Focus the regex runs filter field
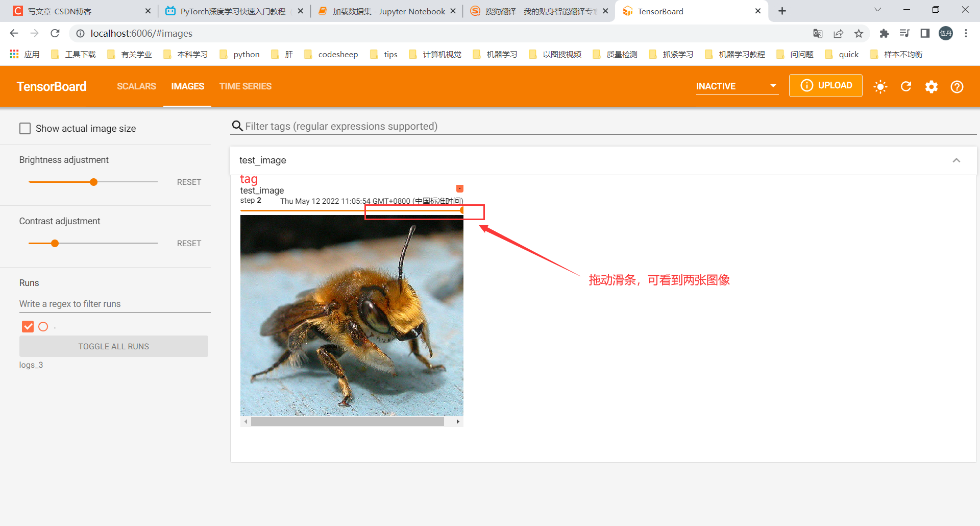The width and height of the screenshot is (980, 526). click(x=115, y=304)
